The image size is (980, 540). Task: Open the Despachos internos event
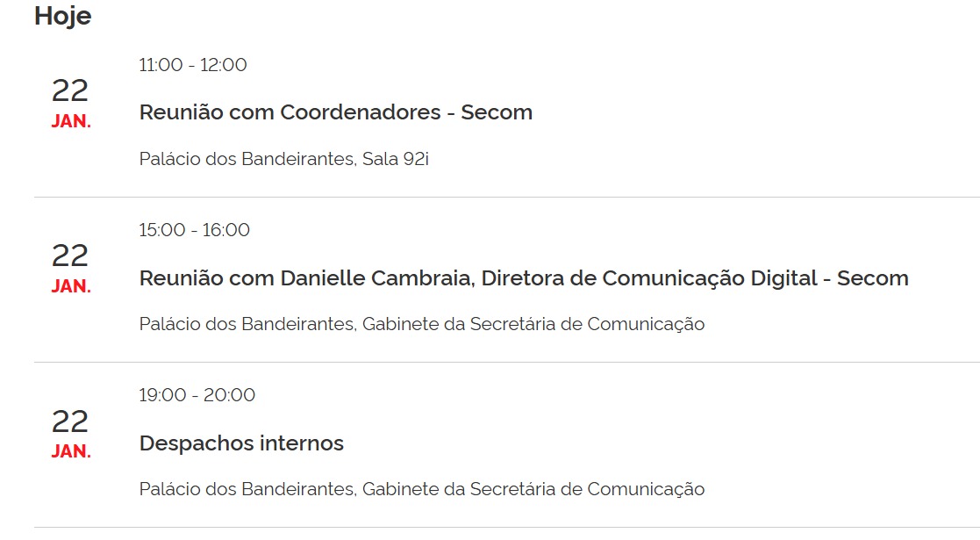[x=241, y=443]
